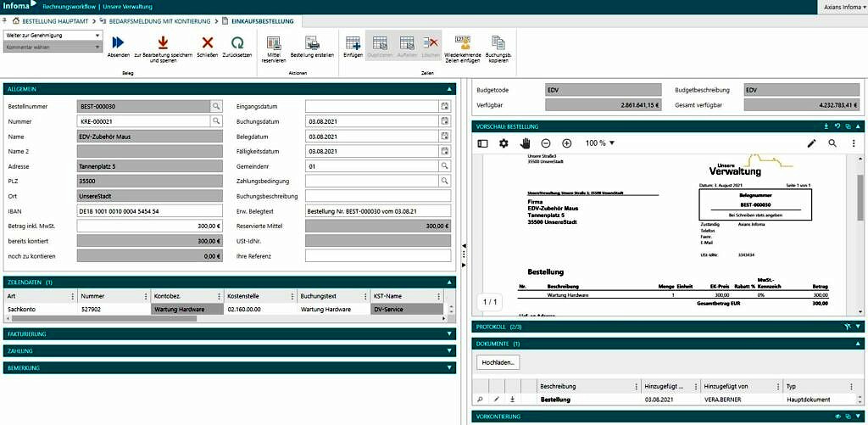Click into IBAN input field
This screenshot has height=425, width=868.
(149, 211)
